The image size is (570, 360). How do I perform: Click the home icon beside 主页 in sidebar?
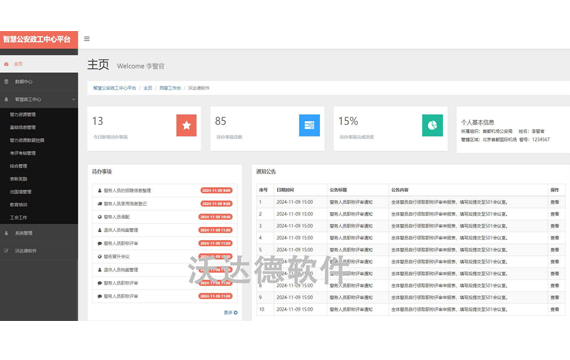coord(6,64)
